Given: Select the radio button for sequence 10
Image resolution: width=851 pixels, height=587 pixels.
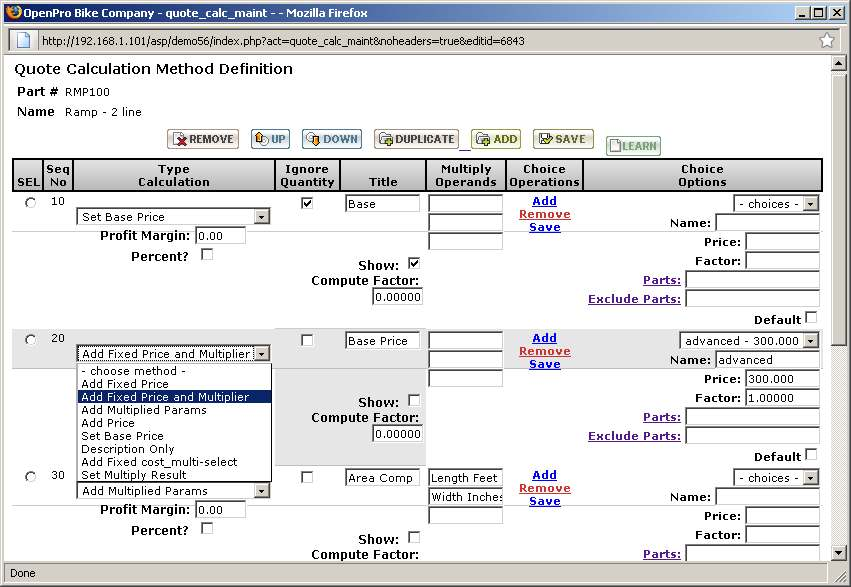Looking at the screenshot, I should [x=30, y=203].
